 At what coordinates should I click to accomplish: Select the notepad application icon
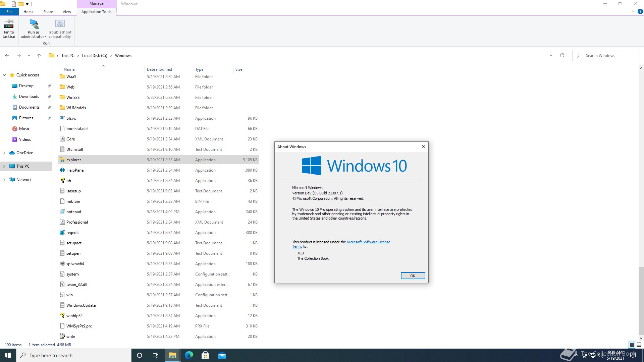pos(62,212)
